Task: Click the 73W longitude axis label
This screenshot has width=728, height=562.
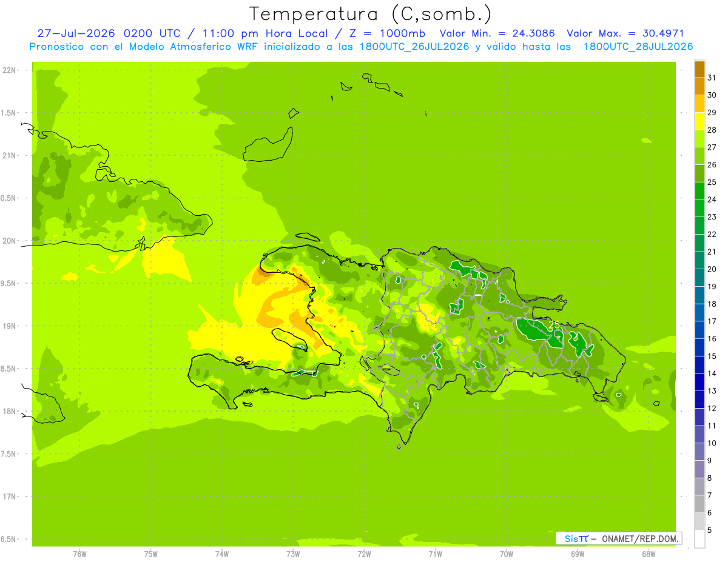Action: tap(293, 554)
